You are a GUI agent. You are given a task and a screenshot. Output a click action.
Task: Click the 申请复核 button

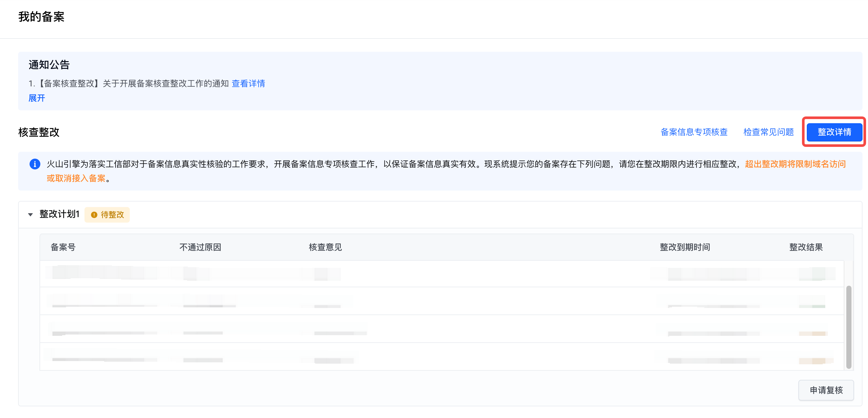(x=826, y=390)
